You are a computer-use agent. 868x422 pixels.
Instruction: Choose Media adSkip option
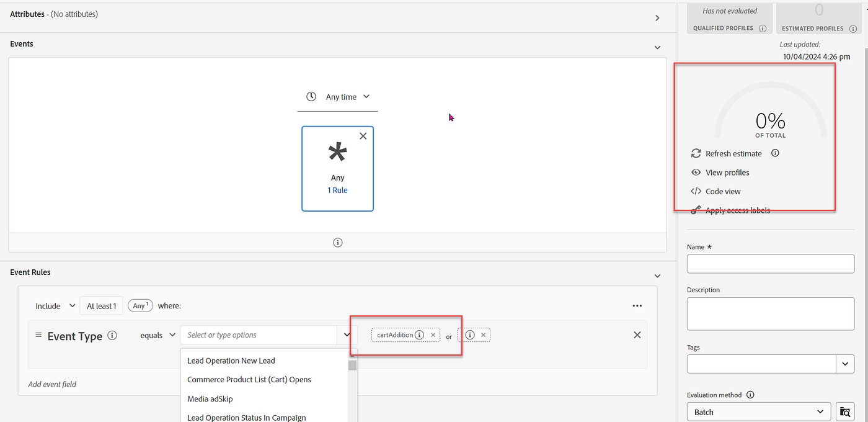point(265,399)
